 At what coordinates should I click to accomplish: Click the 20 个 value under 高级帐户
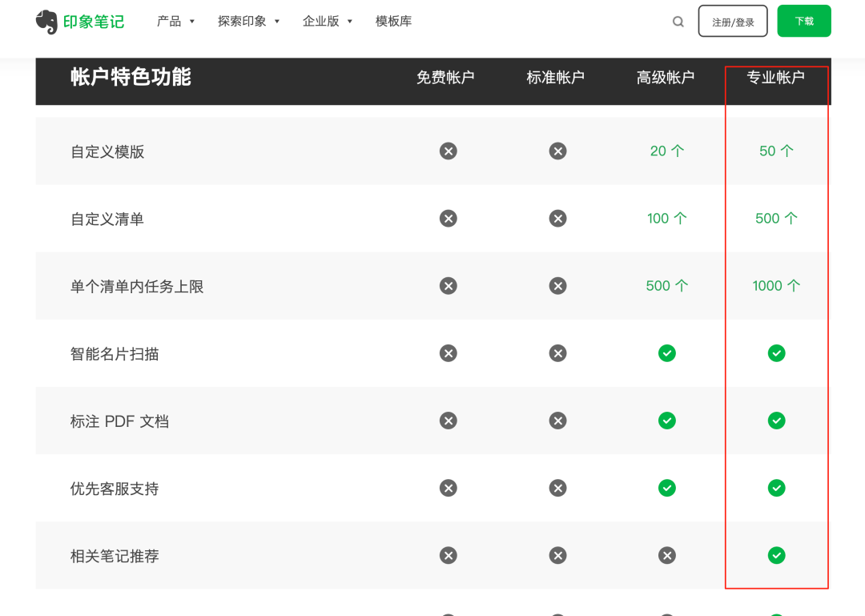coord(667,151)
